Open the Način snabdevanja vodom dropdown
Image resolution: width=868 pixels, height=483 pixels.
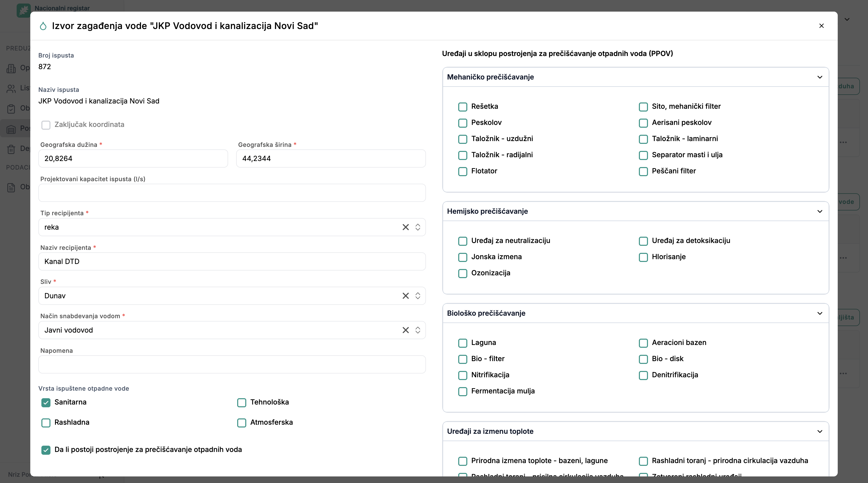click(x=418, y=330)
